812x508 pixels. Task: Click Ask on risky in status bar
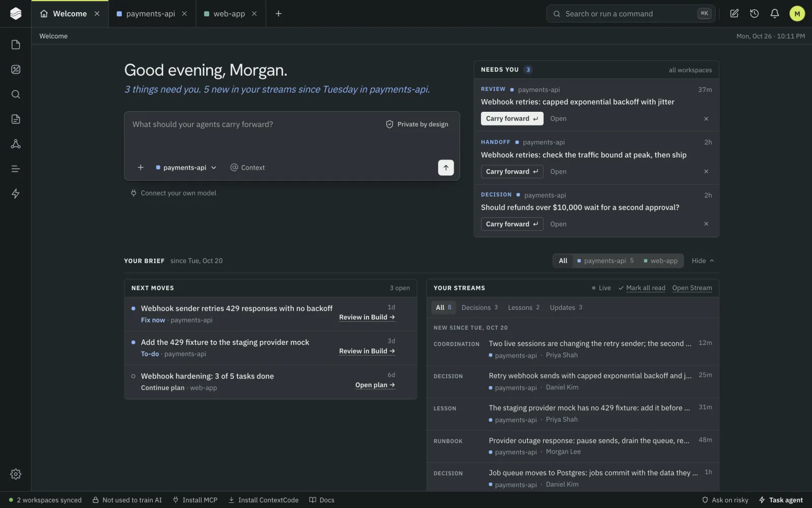[725, 500]
